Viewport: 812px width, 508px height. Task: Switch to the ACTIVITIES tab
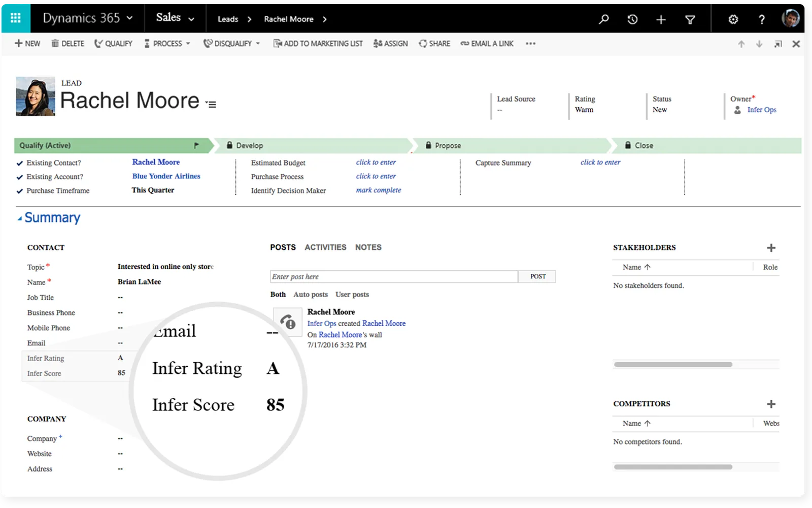(325, 247)
